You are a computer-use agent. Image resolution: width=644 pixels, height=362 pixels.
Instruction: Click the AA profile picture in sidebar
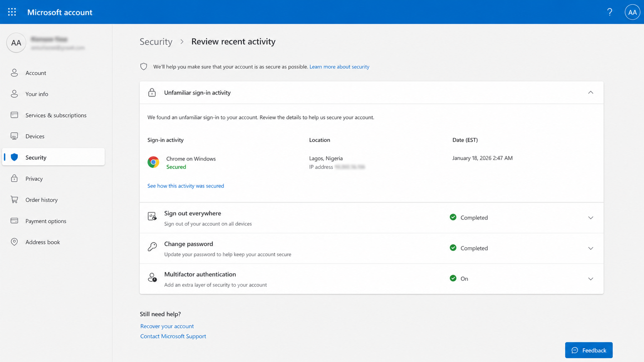[16, 43]
